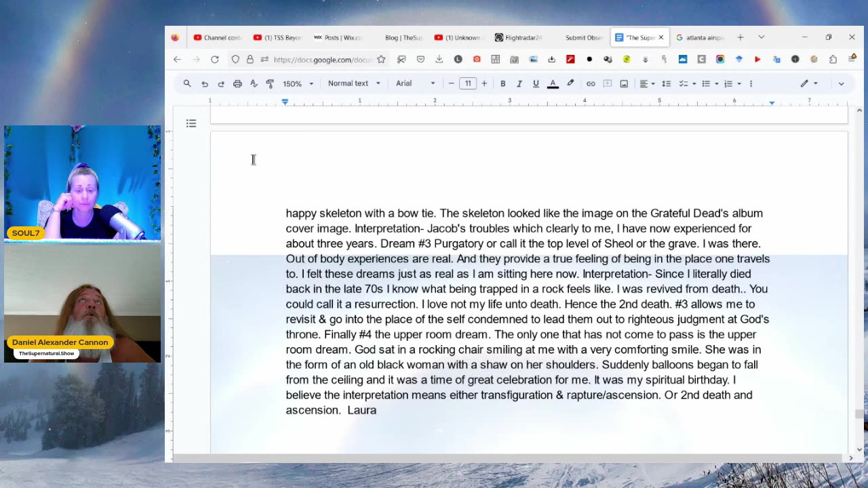This screenshot has height=488, width=868.
Task: Switch to the atlanta airspace Google tab
Action: coord(701,37)
